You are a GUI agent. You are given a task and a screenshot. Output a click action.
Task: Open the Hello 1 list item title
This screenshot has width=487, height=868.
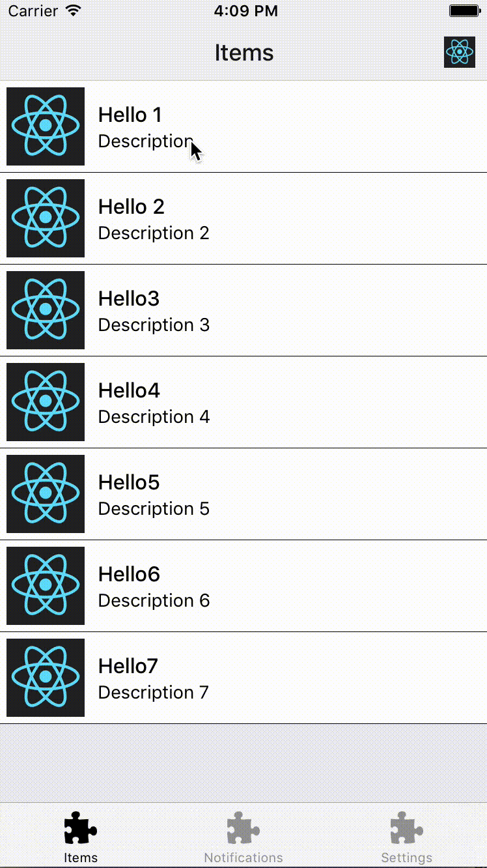(x=130, y=115)
